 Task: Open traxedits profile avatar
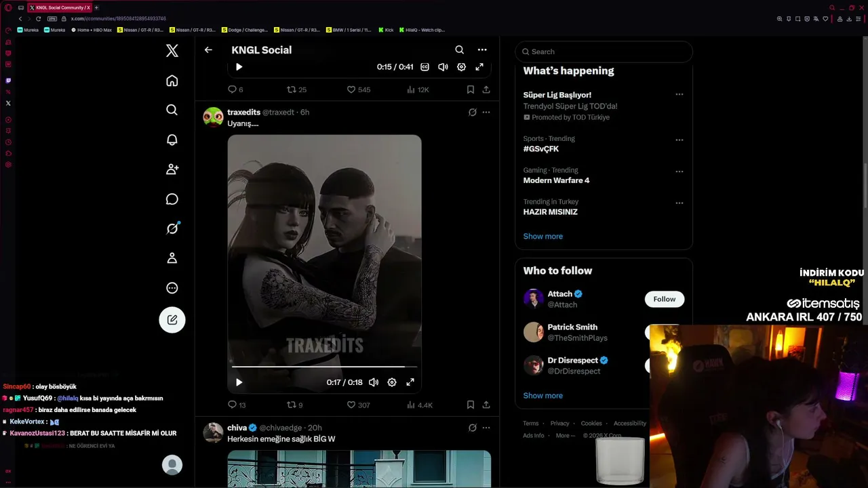(x=213, y=117)
